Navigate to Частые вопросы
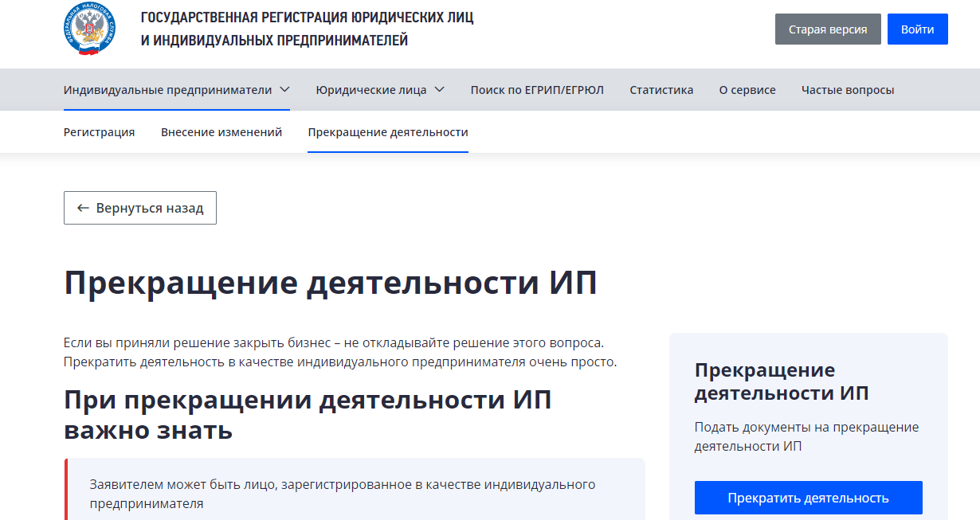Image resolution: width=980 pixels, height=520 pixels. (x=848, y=90)
